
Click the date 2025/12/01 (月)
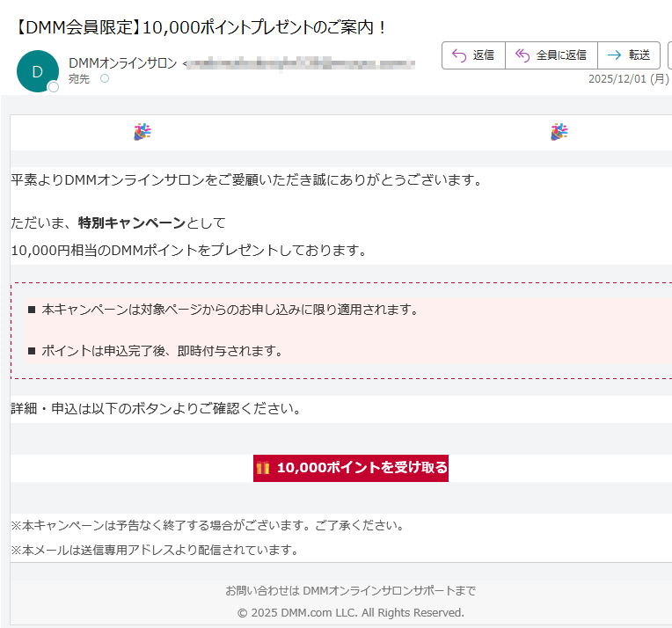tap(628, 79)
